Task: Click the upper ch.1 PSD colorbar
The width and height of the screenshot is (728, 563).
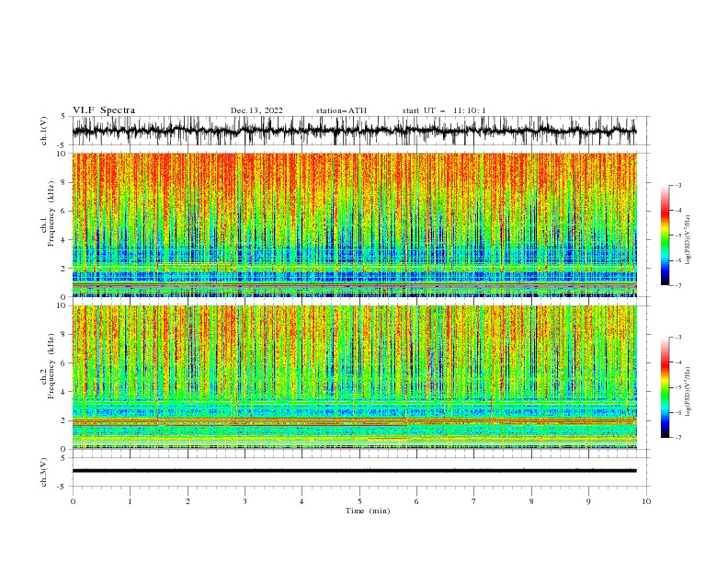Action: coord(665,236)
